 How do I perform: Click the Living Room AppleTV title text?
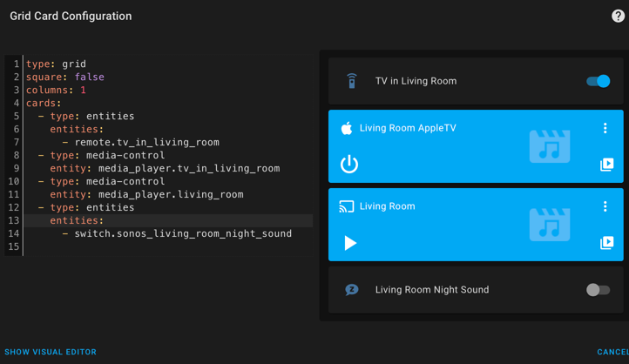(x=408, y=128)
